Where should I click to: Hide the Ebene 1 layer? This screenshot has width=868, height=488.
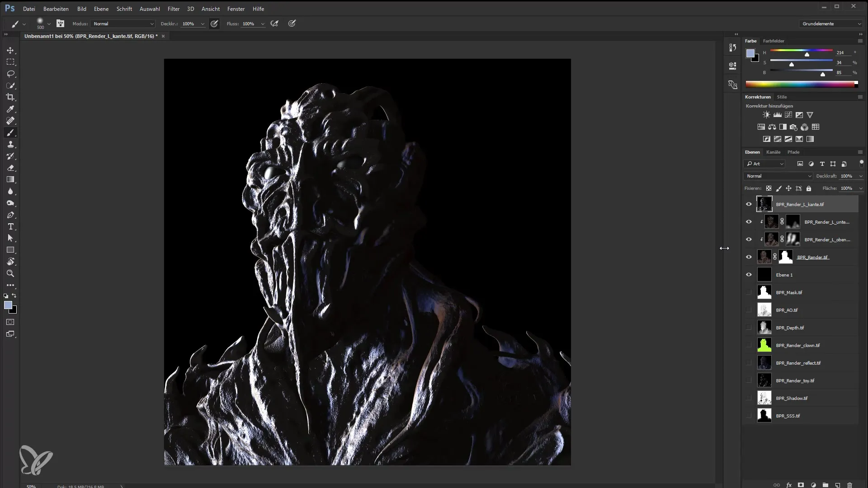pyautogui.click(x=749, y=275)
